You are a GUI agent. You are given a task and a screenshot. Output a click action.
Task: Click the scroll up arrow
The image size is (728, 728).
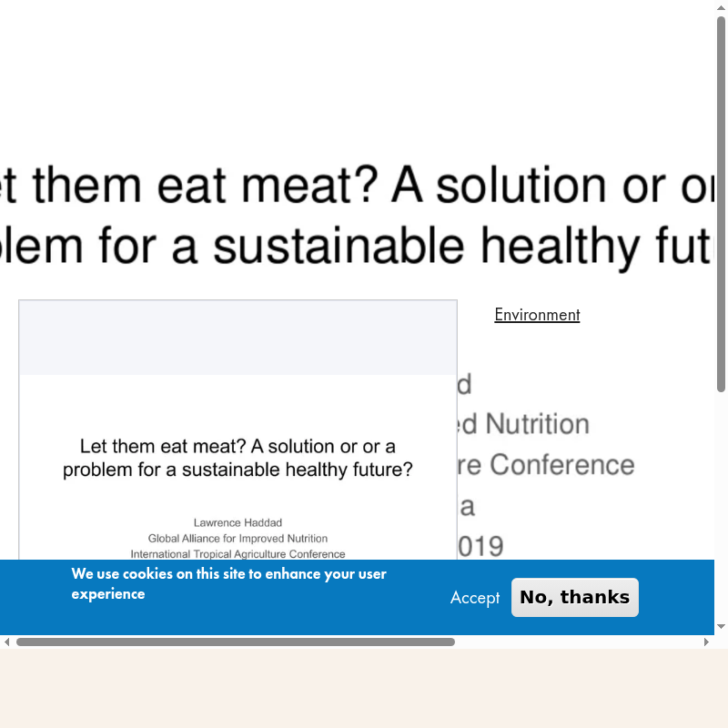721,7
